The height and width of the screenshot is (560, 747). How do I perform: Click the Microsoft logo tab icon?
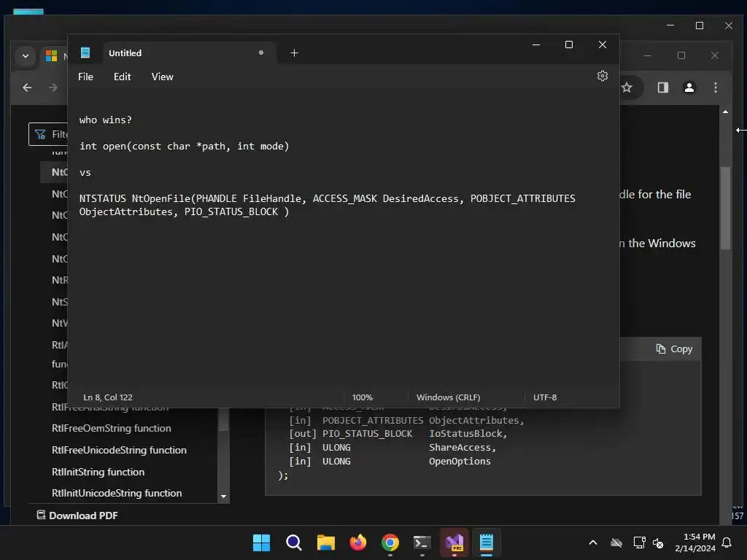pos(52,55)
